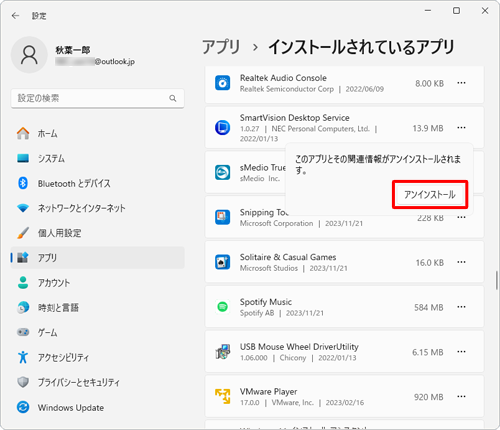
Task: Click the Snipping Tool app icon
Action: (222, 217)
